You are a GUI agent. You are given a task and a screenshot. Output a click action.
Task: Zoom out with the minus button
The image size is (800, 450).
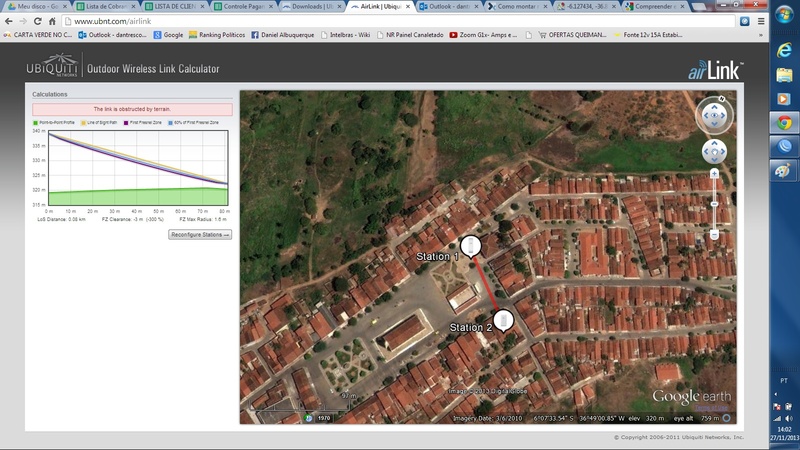click(x=714, y=235)
